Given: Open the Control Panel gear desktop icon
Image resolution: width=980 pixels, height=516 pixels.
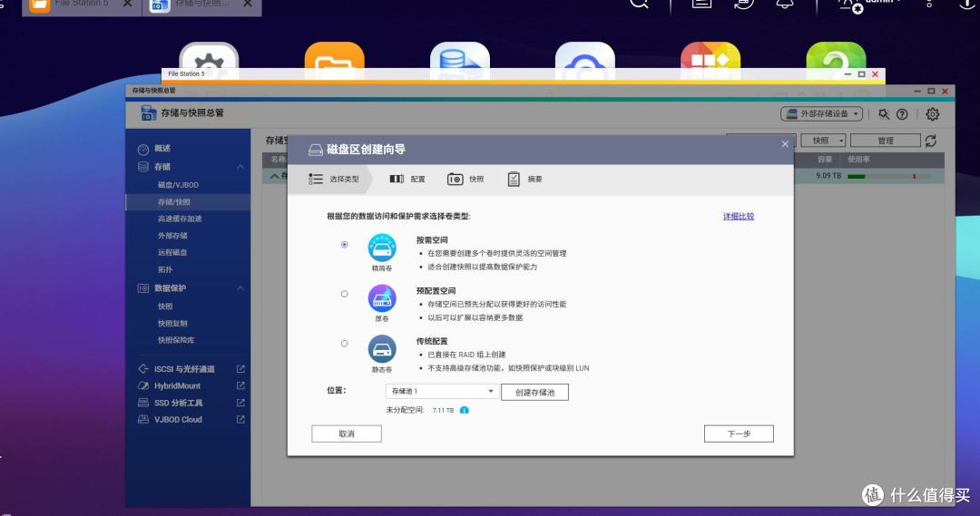Looking at the screenshot, I should click(x=209, y=61).
